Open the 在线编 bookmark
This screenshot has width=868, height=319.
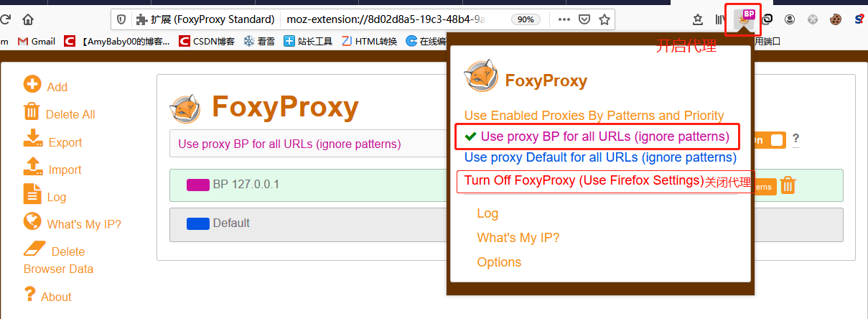426,42
